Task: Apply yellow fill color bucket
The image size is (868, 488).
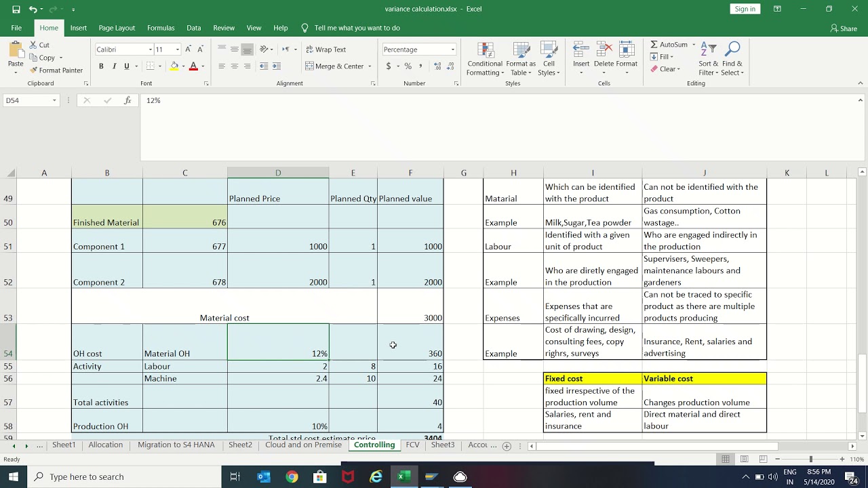Action: pos(174,66)
